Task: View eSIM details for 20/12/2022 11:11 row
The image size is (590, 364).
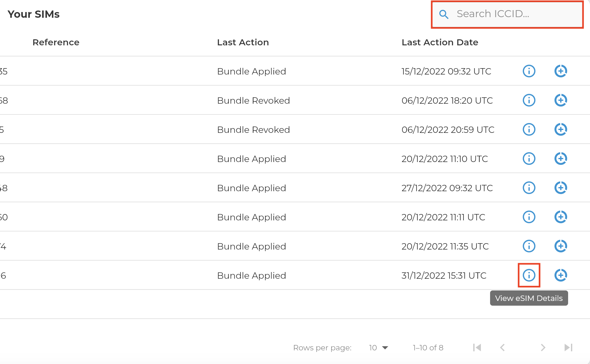Action: point(529,217)
